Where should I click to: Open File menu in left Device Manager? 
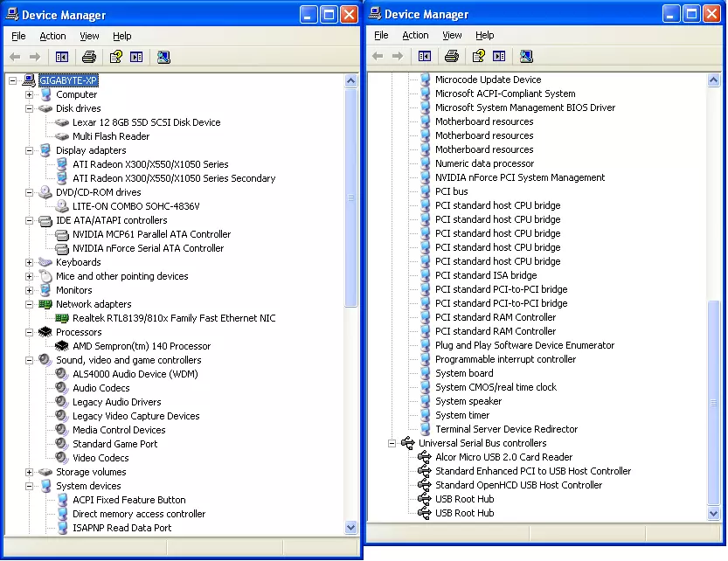[18, 36]
